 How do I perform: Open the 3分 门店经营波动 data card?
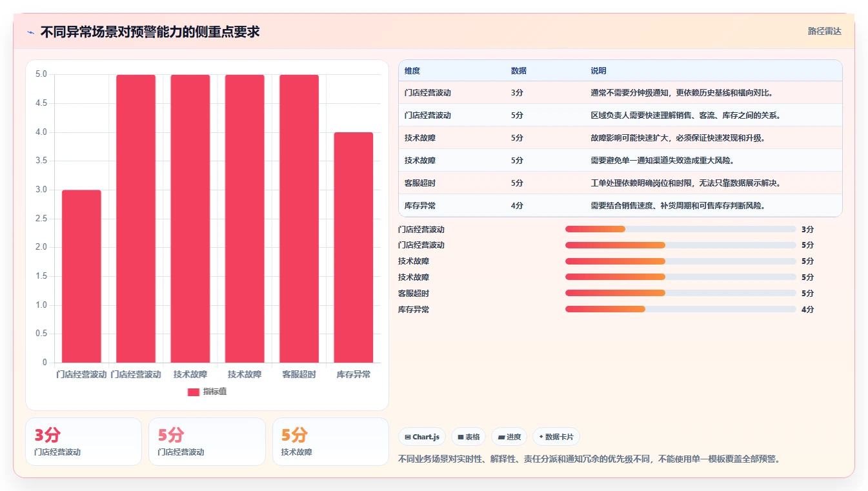(x=83, y=441)
